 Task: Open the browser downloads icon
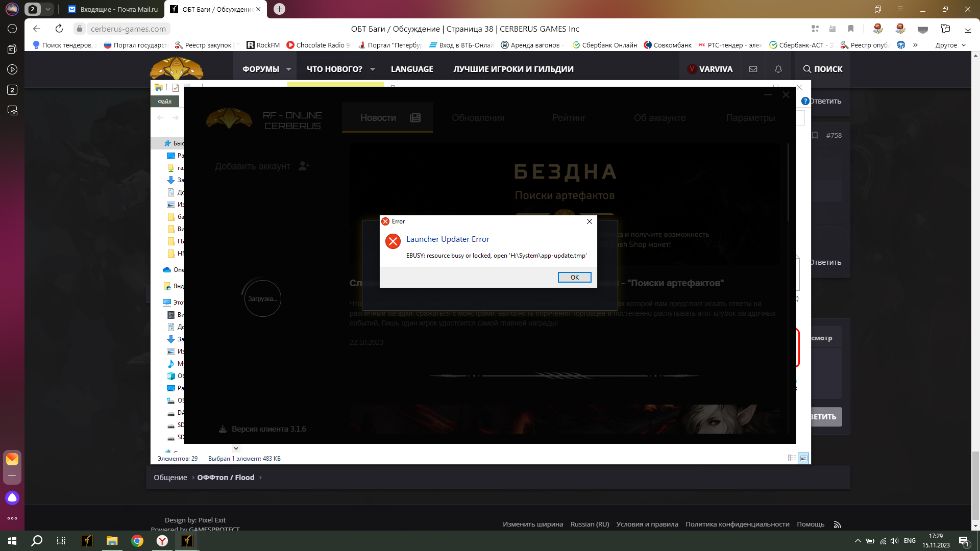click(967, 29)
